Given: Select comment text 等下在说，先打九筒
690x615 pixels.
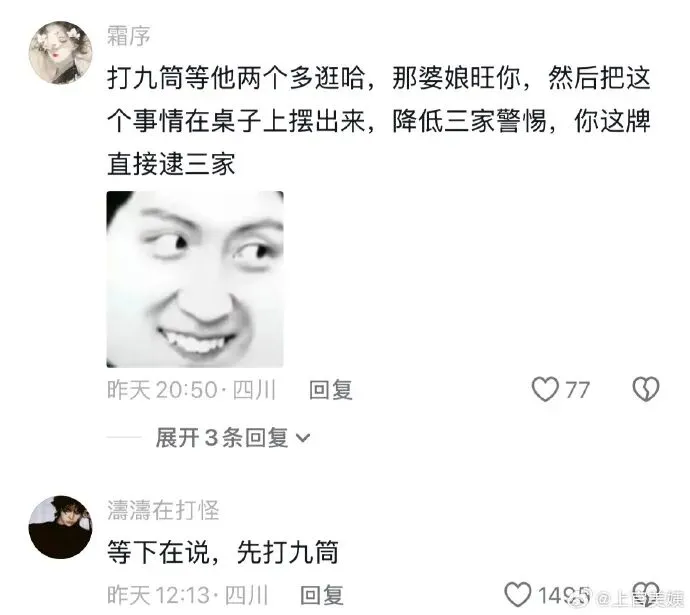Looking at the screenshot, I should click(x=223, y=552).
